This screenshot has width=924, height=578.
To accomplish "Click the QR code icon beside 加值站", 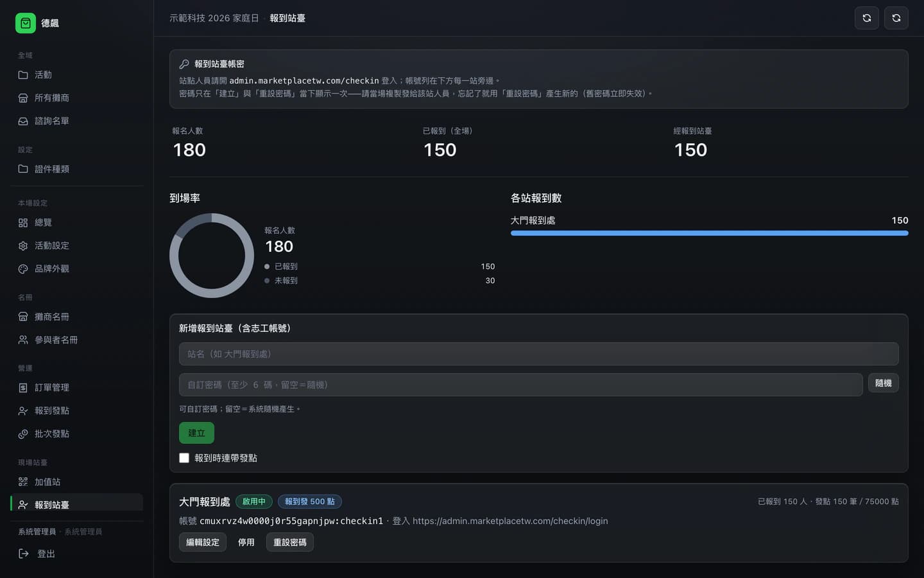I will pyautogui.click(x=23, y=482).
